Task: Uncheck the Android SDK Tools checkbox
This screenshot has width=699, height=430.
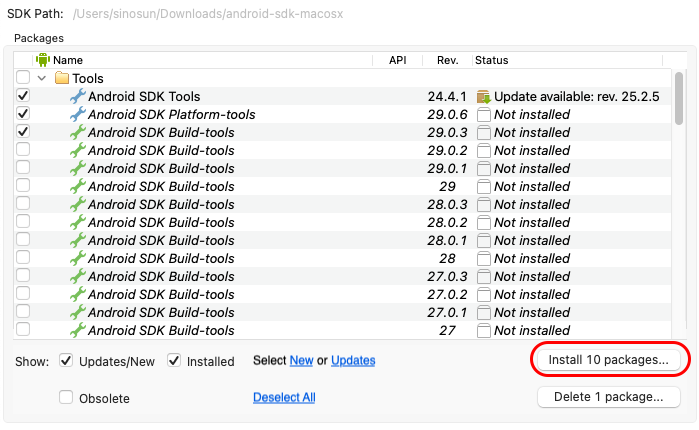Action: pyautogui.click(x=23, y=96)
